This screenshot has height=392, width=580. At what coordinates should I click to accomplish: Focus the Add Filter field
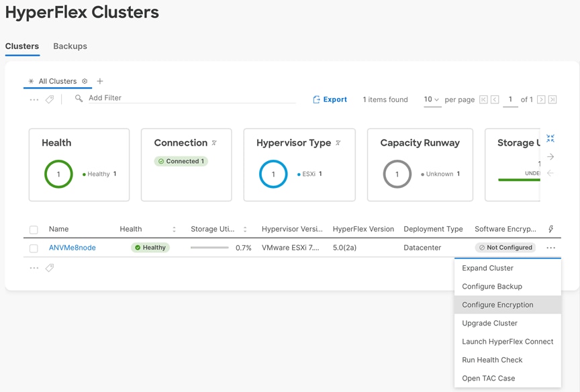coord(191,98)
